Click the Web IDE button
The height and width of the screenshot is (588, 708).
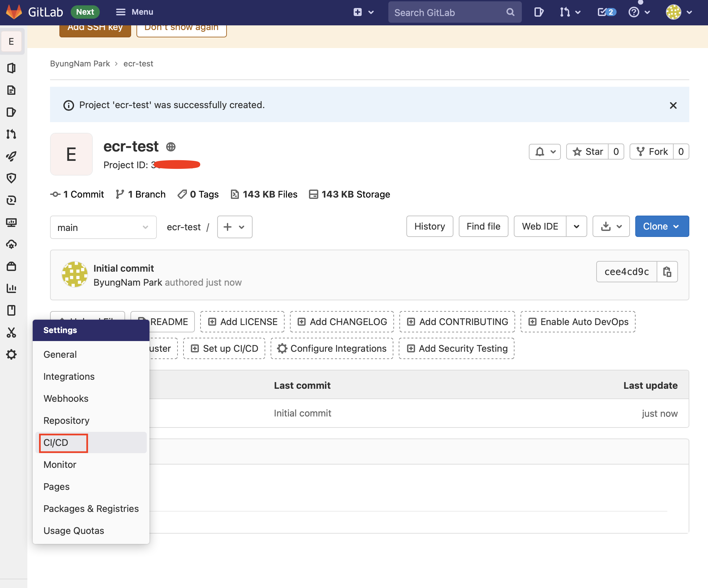[x=540, y=226]
